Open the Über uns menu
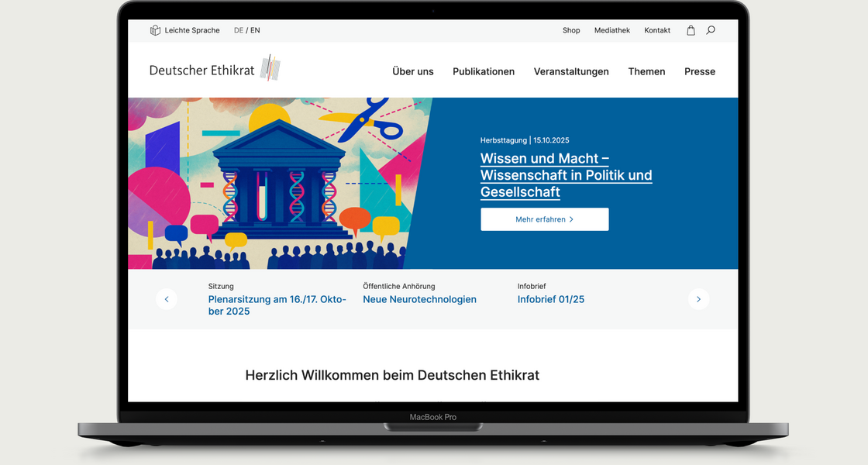The height and width of the screenshot is (465, 868). [x=413, y=71]
